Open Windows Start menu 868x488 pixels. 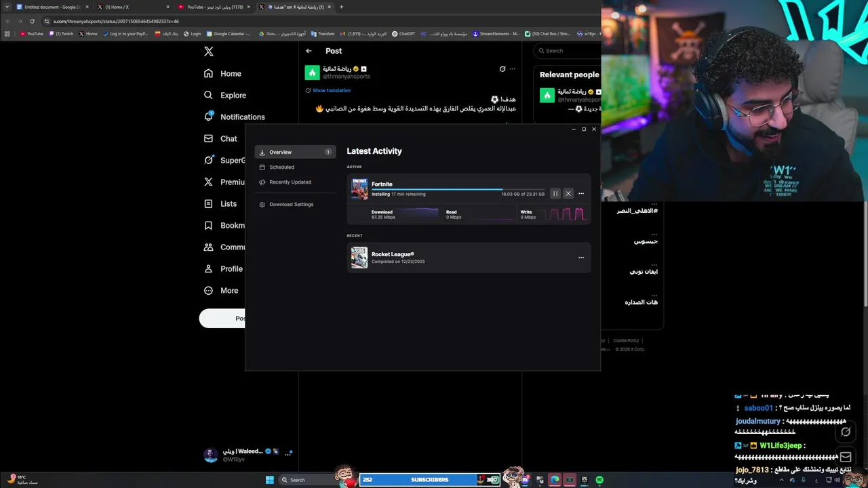click(270, 480)
